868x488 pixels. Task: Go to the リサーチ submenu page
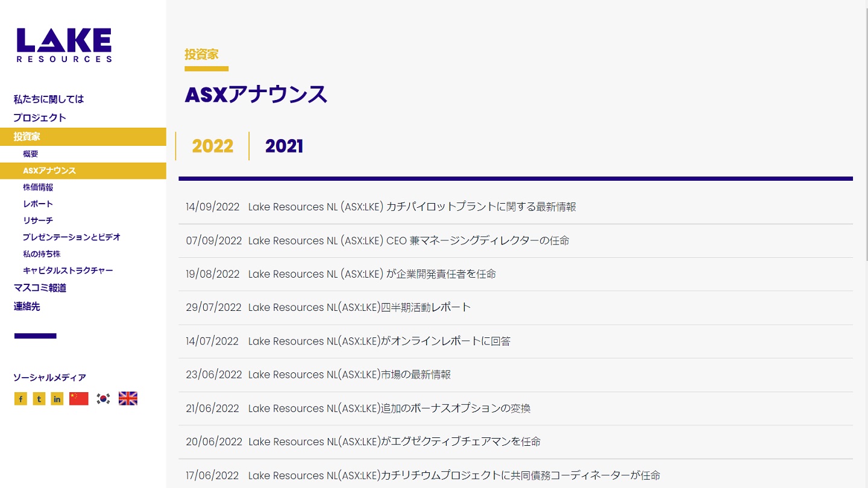click(38, 221)
